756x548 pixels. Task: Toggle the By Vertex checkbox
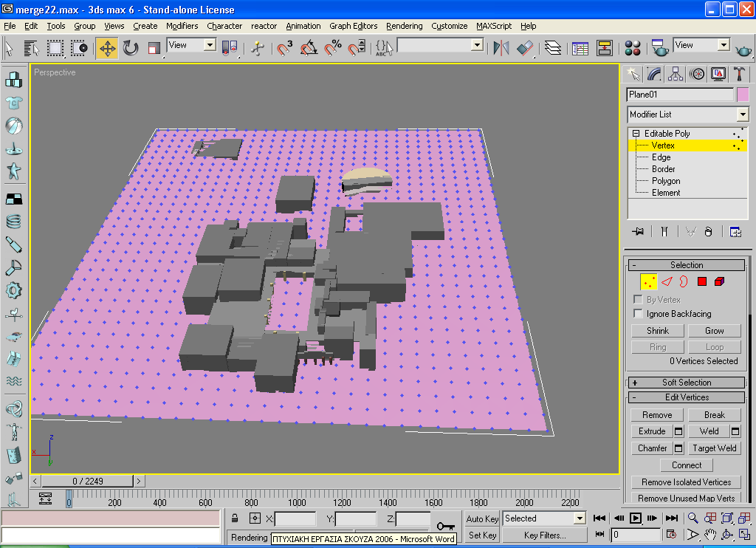pyautogui.click(x=638, y=299)
